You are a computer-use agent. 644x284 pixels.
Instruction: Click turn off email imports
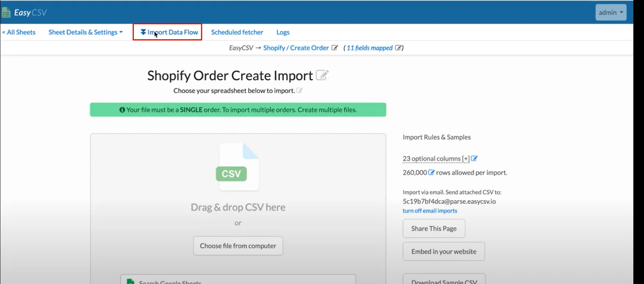(x=430, y=211)
